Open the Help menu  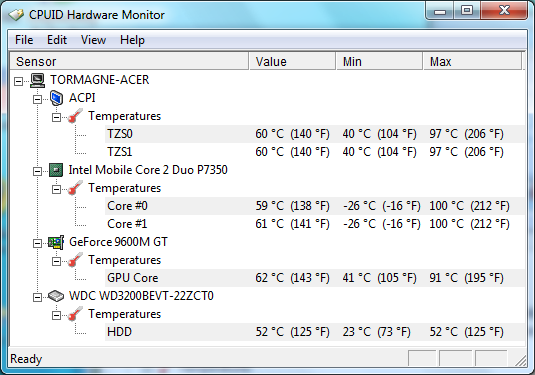click(x=132, y=40)
